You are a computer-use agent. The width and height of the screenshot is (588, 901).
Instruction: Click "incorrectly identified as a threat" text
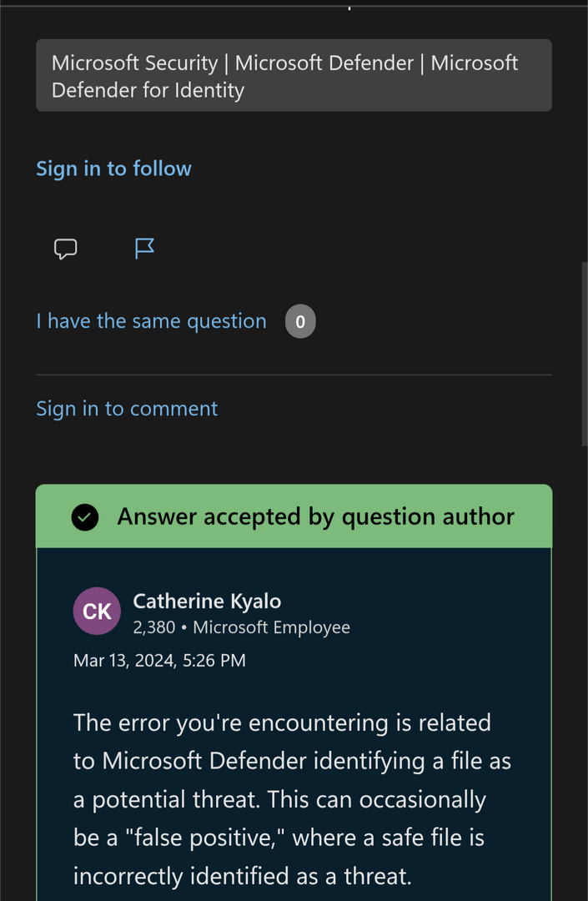pyautogui.click(x=242, y=876)
